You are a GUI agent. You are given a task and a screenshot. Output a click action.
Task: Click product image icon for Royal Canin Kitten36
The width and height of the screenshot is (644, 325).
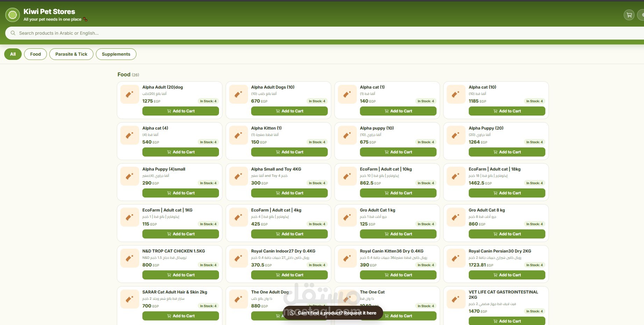[347, 258]
